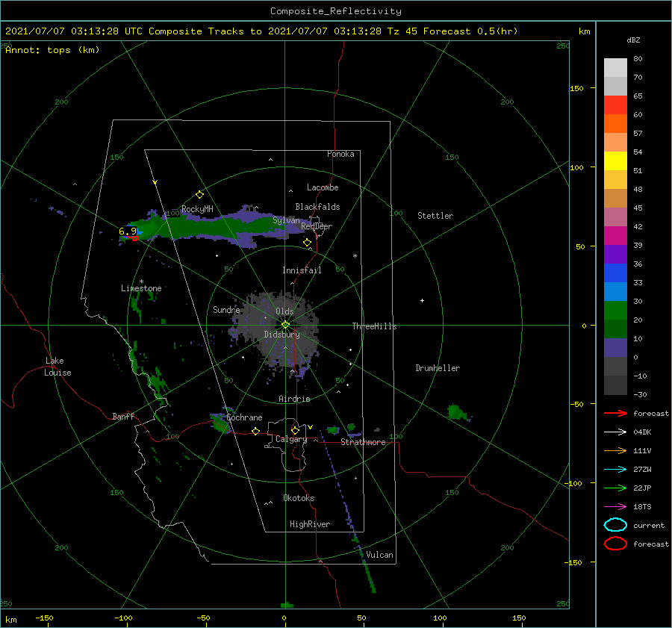Click the RedDeer city label
Image resolution: width=672 pixels, height=628 pixels.
pyautogui.click(x=317, y=226)
